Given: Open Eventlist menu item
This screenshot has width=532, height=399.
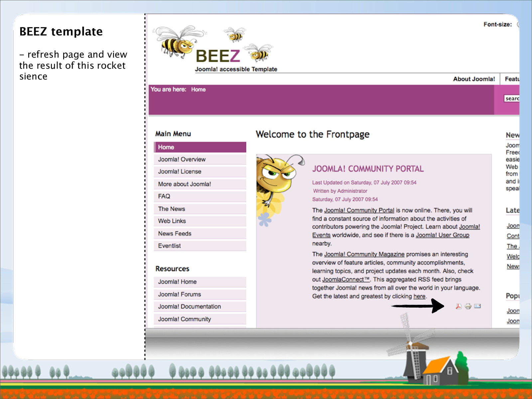Looking at the screenshot, I should point(200,246).
